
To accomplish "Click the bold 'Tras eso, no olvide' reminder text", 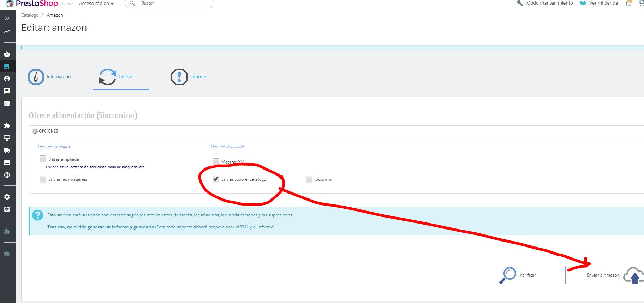I will tap(101, 227).
